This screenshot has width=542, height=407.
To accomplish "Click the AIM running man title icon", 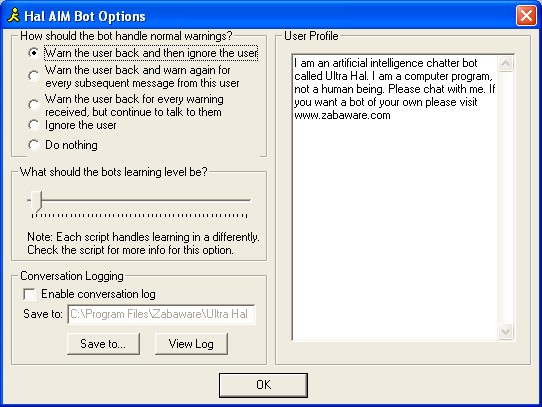I will pos(14,16).
